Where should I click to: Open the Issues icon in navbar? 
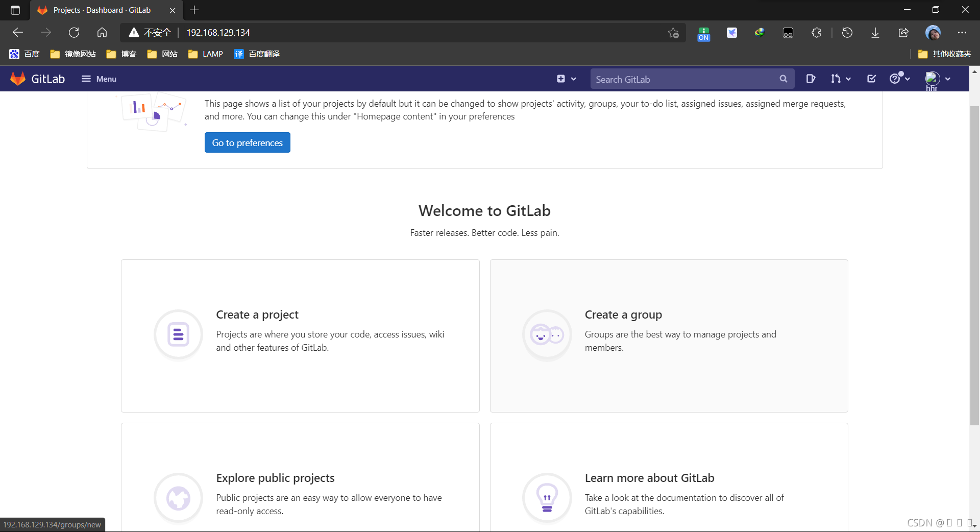pyautogui.click(x=811, y=79)
